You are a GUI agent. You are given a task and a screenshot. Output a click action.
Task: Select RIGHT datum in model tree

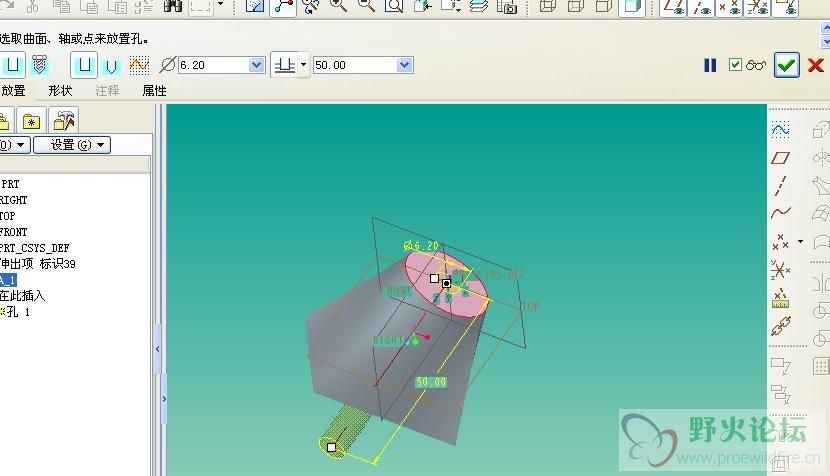[x=13, y=200]
